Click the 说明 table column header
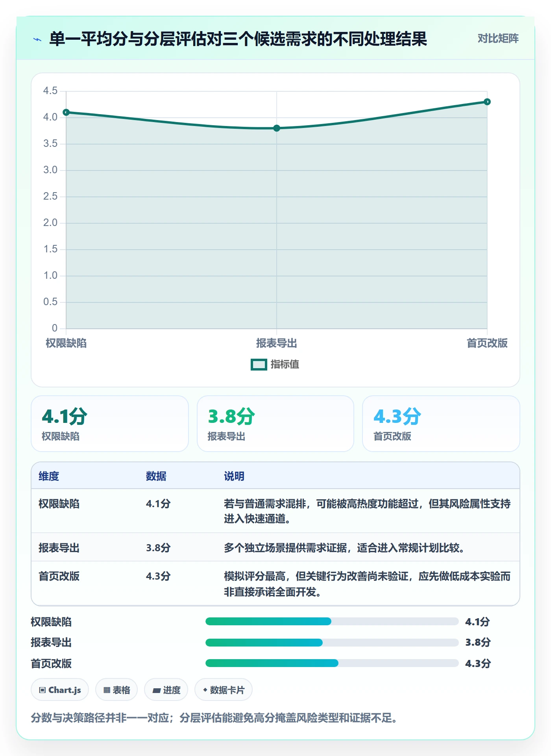Viewport: 551px width, 756px height. 234,476
